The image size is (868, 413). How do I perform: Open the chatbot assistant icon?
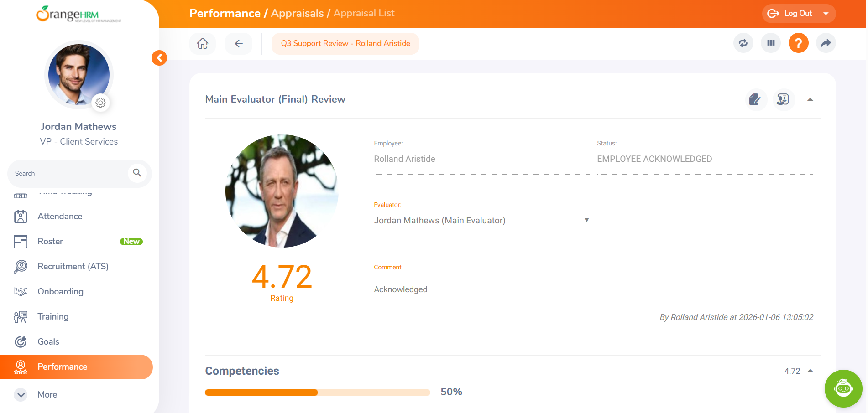(x=843, y=388)
